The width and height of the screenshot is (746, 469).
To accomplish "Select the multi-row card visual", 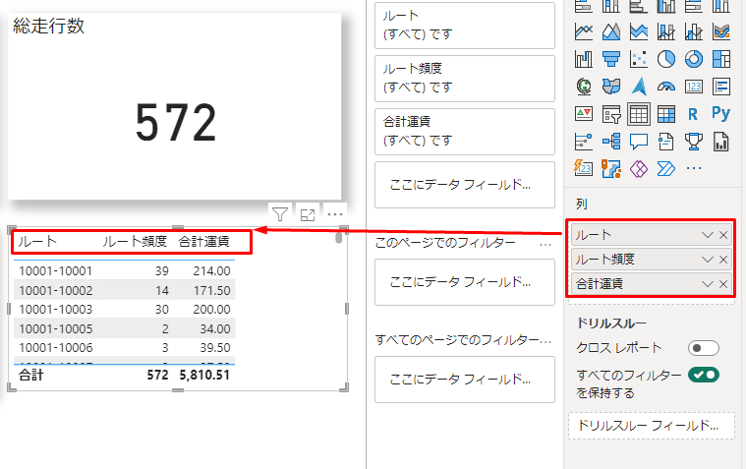I will click(x=721, y=87).
